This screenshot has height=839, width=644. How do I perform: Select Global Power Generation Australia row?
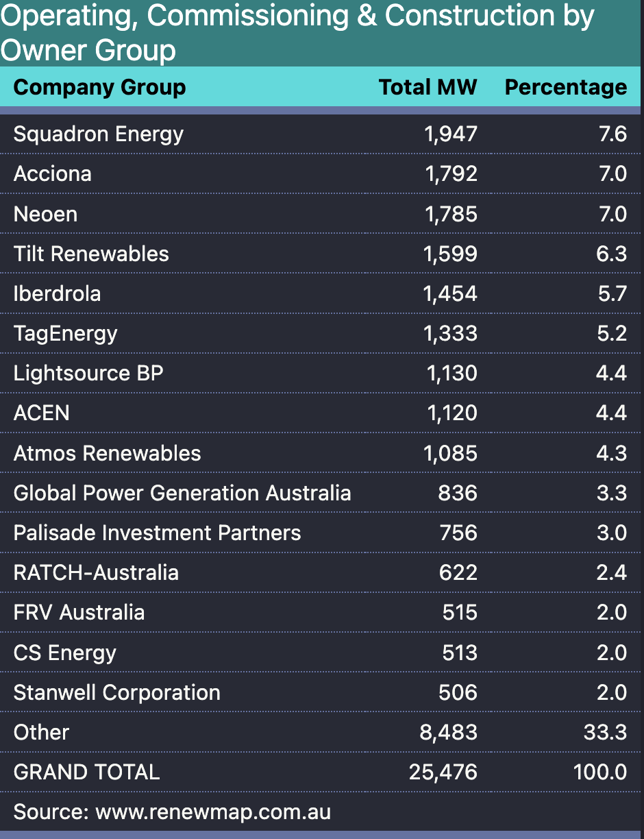(x=182, y=493)
